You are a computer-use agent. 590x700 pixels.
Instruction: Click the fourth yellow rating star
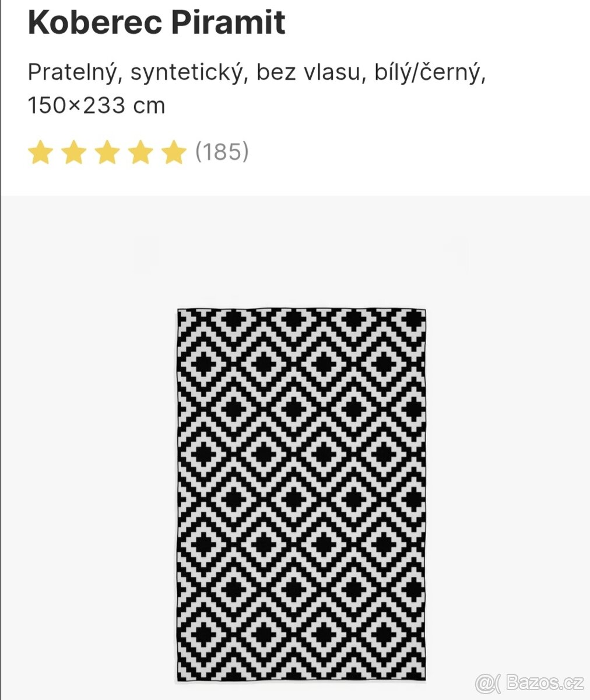[140, 152]
